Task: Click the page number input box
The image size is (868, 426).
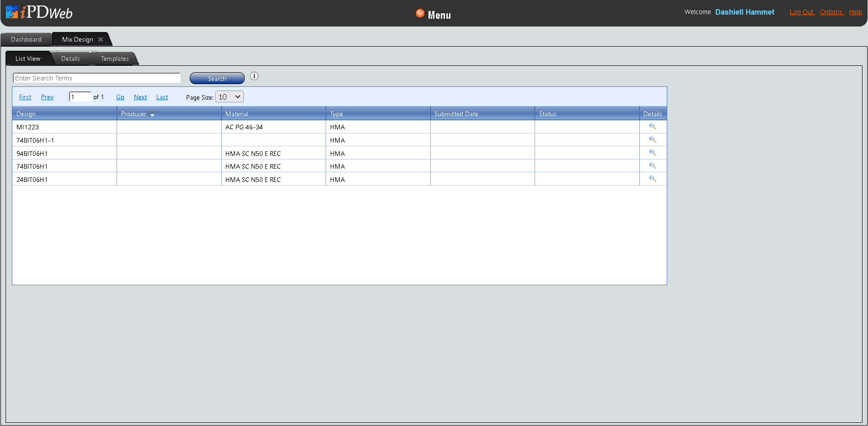Action: click(80, 97)
